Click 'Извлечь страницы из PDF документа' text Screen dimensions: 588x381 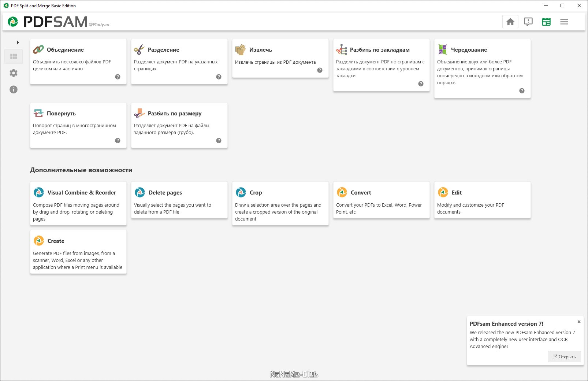point(275,62)
